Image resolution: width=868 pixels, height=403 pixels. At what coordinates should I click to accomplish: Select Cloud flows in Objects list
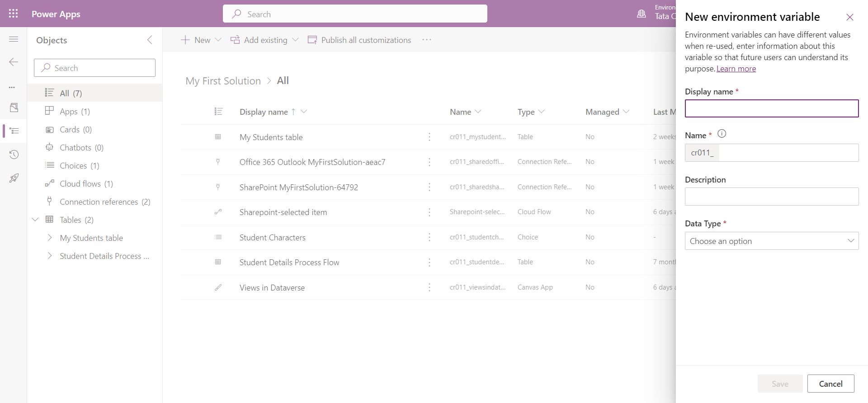point(80,184)
